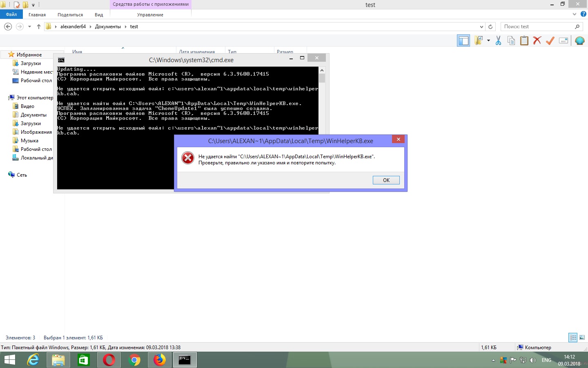This screenshot has height=368, width=588.
Task: Select Изображения in the navigation pane
Action: (36, 132)
